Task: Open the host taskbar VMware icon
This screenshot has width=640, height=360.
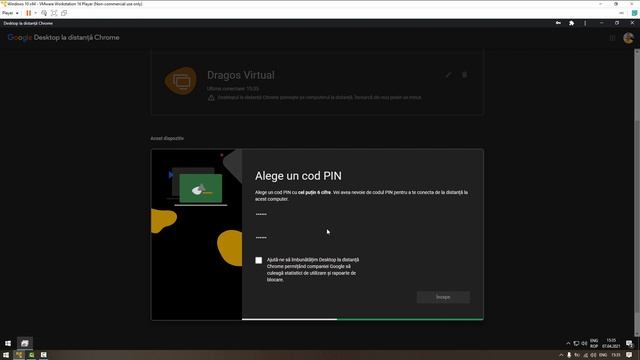Action: (x=19, y=355)
